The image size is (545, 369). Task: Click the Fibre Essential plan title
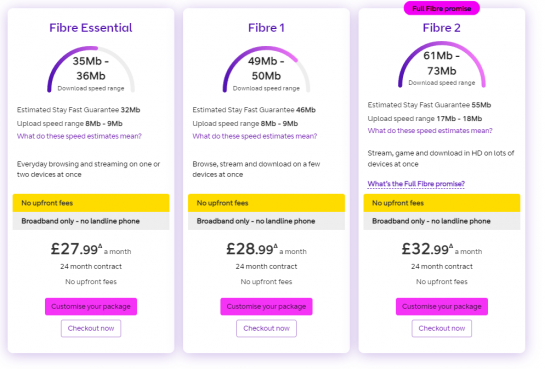91,28
